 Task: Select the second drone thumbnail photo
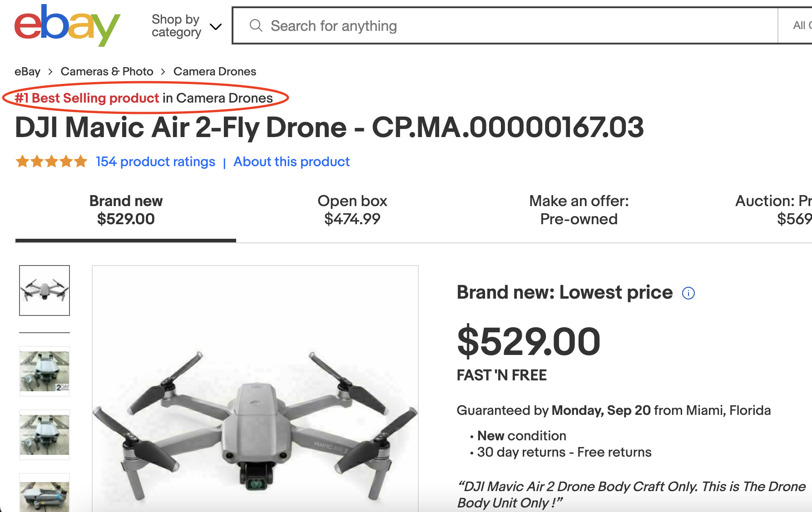coord(45,371)
